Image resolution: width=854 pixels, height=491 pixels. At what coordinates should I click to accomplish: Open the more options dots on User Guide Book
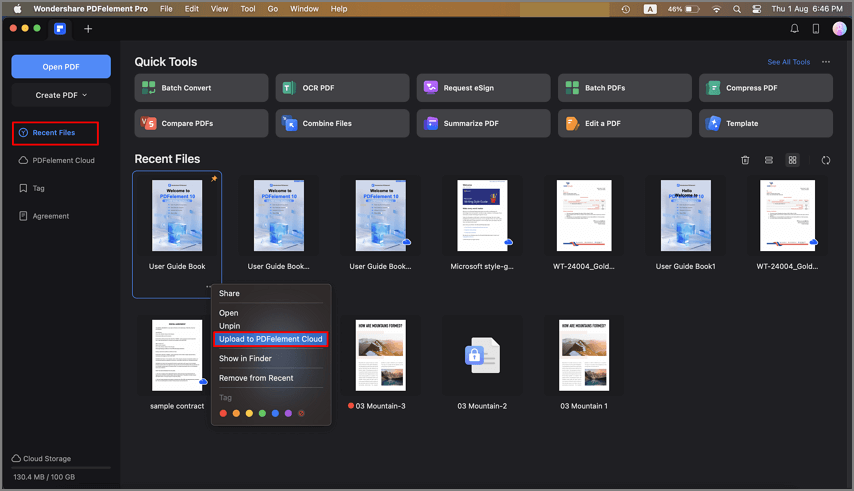coord(208,286)
